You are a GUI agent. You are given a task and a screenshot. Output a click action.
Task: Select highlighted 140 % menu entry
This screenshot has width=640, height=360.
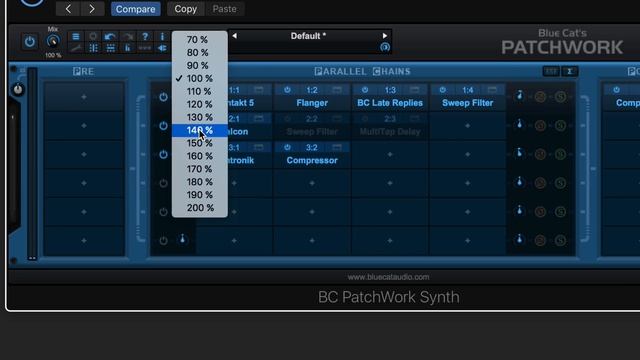[x=200, y=130]
